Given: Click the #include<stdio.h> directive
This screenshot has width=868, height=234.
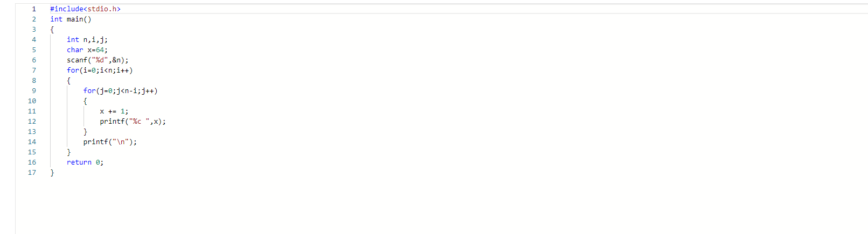Looking at the screenshot, I should pos(85,9).
